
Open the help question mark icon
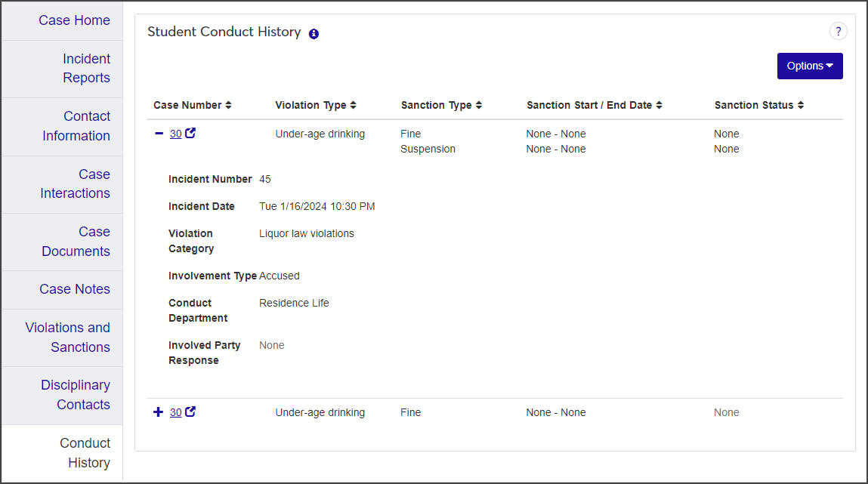[x=838, y=32]
